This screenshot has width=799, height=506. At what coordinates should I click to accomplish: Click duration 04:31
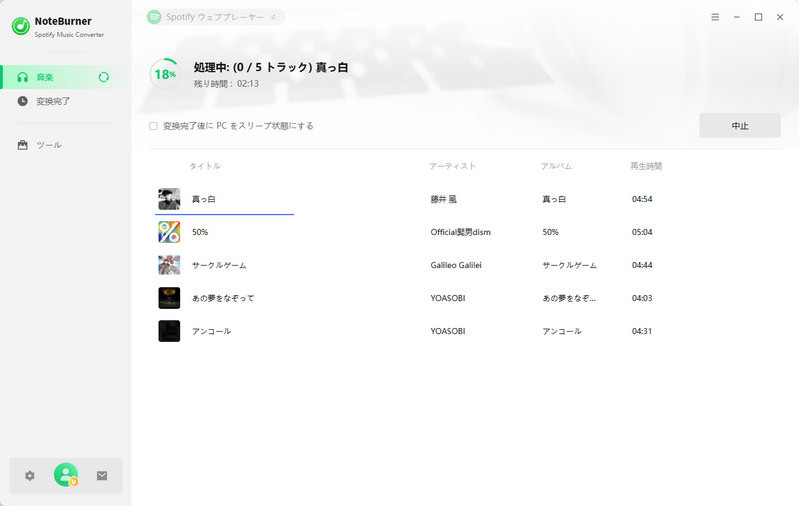pos(642,331)
